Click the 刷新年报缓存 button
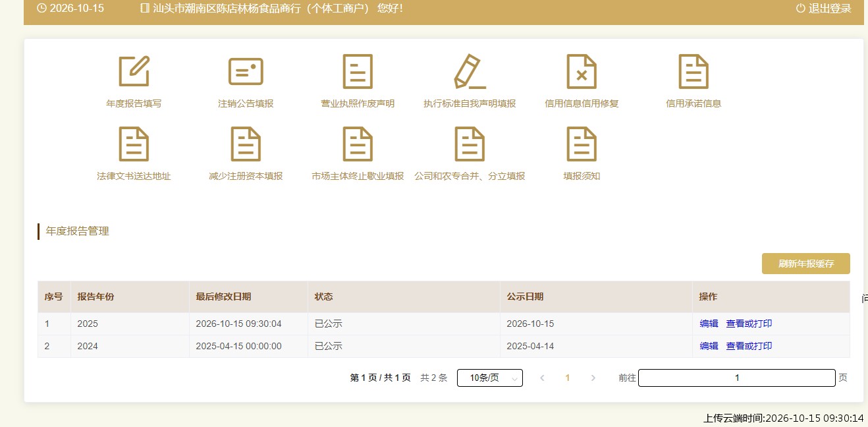This screenshot has width=868, height=427. point(806,264)
